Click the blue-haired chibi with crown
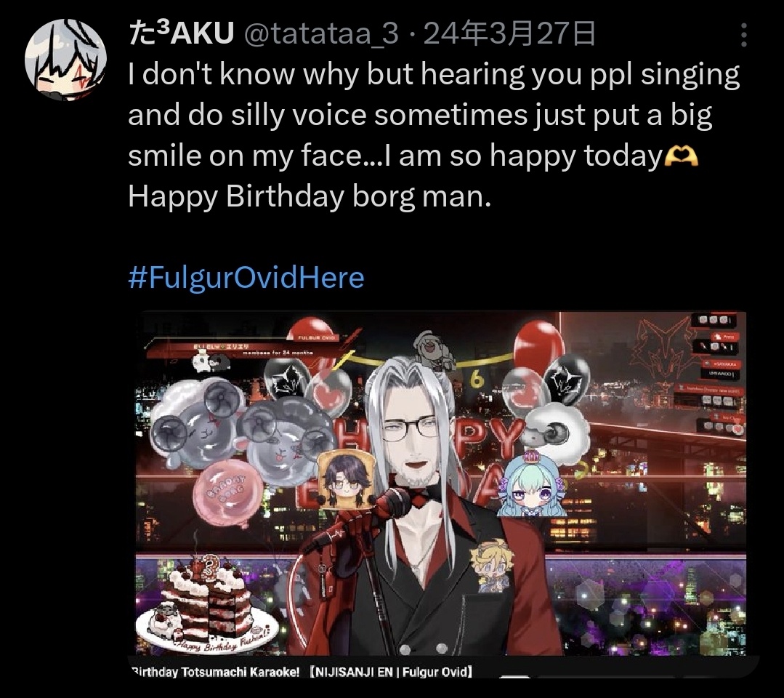This screenshot has width=784, height=698. [531, 484]
